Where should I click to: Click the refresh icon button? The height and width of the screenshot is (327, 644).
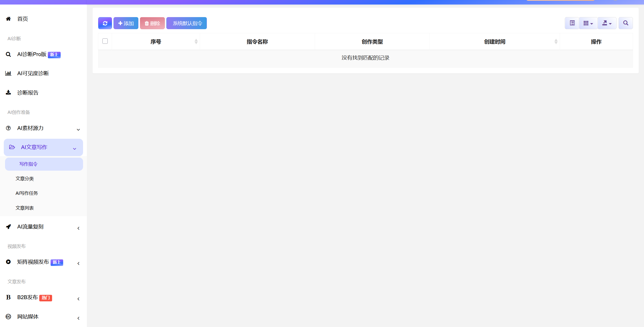pos(105,23)
